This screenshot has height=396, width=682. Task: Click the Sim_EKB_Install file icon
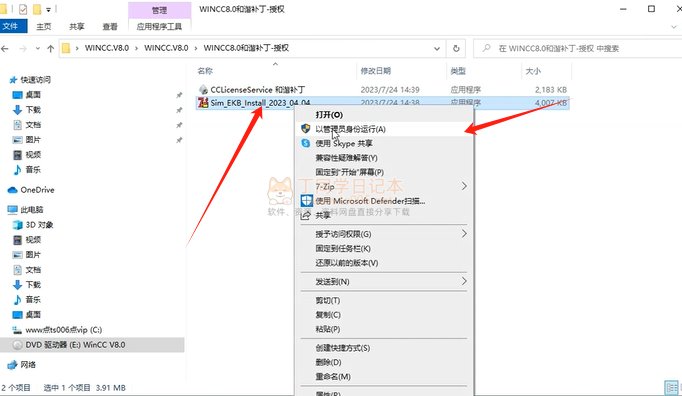point(203,103)
